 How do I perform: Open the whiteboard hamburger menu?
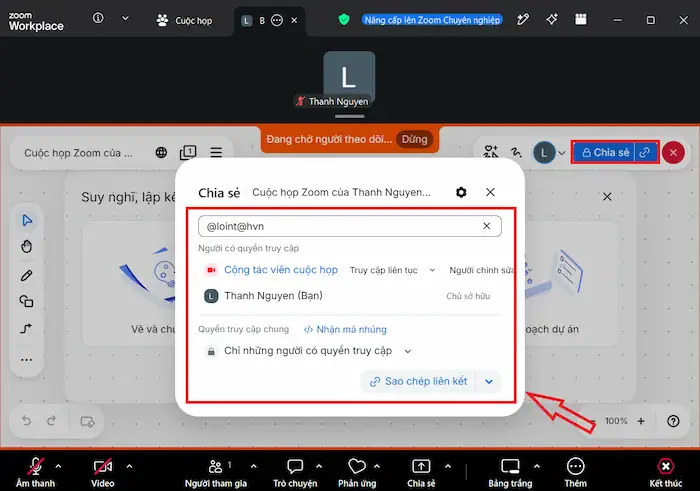click(x=216, y=153)
